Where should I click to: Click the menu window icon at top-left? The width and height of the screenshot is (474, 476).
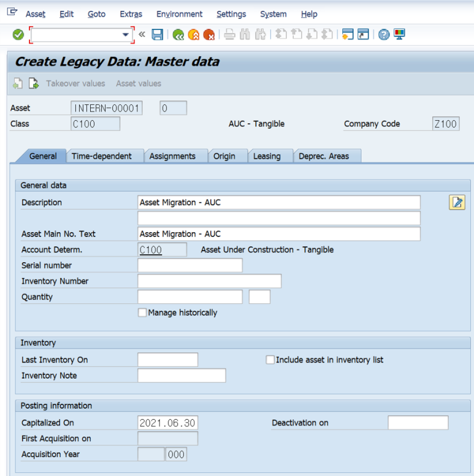pyautogui.click(x=12, y=12)
